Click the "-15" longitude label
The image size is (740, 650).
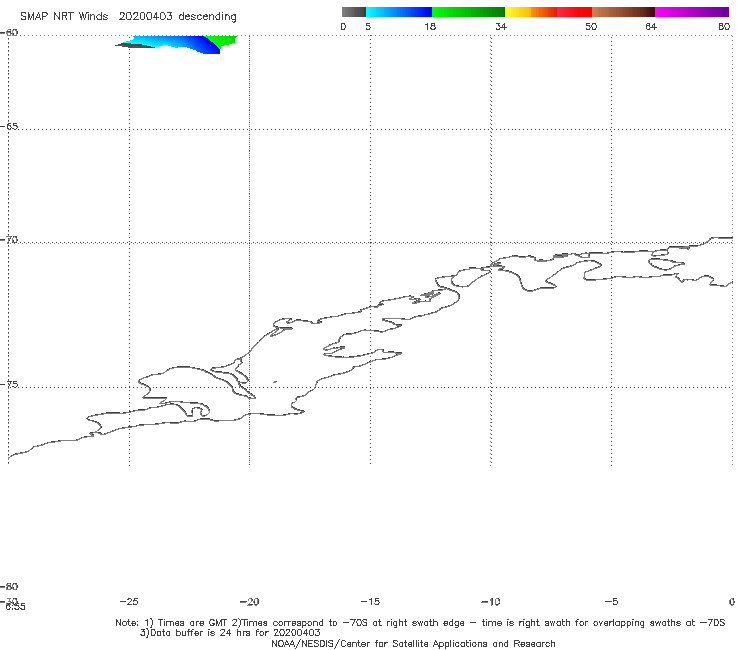370,601
